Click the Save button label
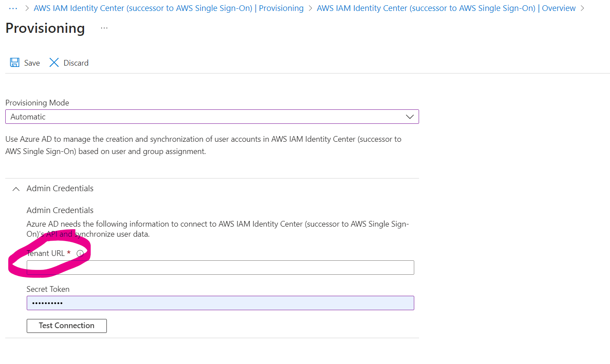610x364 pixels. pyautogui.click(x=32, y=63)
